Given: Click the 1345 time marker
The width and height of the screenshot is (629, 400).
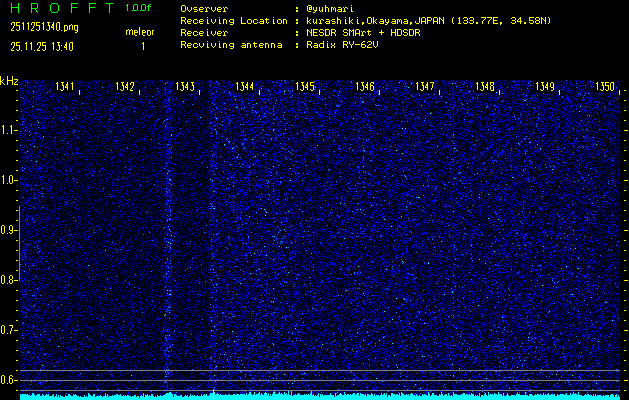Looking at the screenshot, I should point(305,87).
